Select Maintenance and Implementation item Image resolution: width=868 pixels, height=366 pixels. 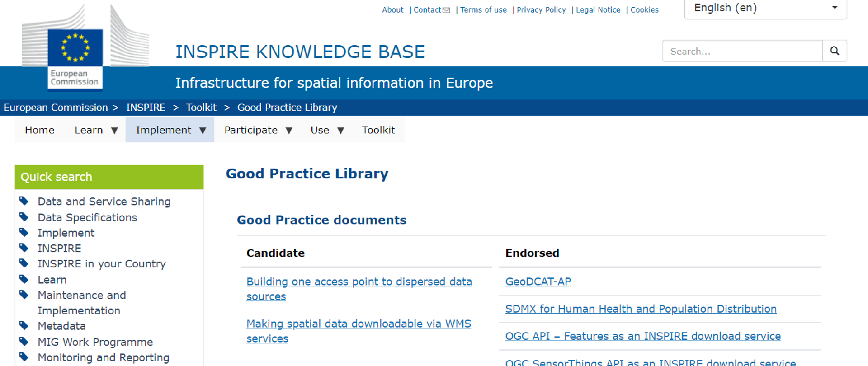[82, 303]
